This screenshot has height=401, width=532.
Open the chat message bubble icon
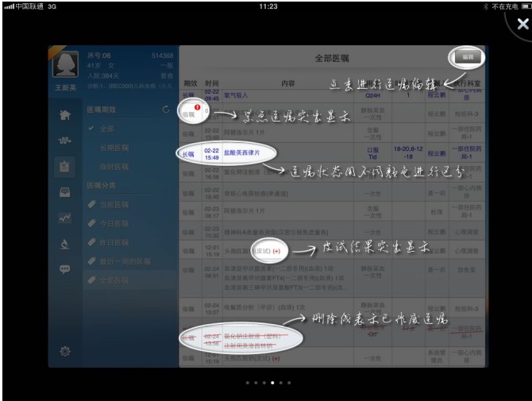coord(64,269)
